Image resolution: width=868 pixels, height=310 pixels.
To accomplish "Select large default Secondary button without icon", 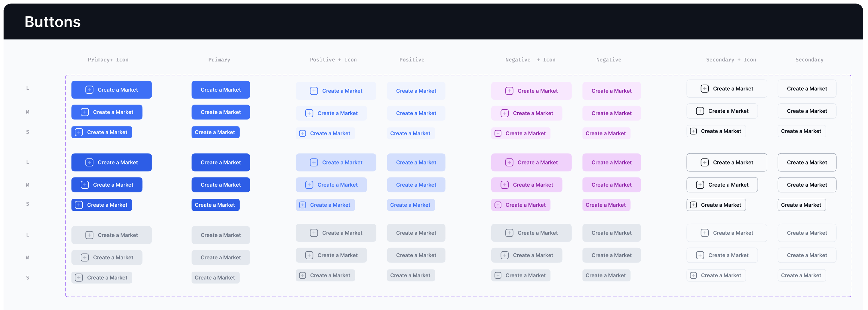I will coord(807,89).
